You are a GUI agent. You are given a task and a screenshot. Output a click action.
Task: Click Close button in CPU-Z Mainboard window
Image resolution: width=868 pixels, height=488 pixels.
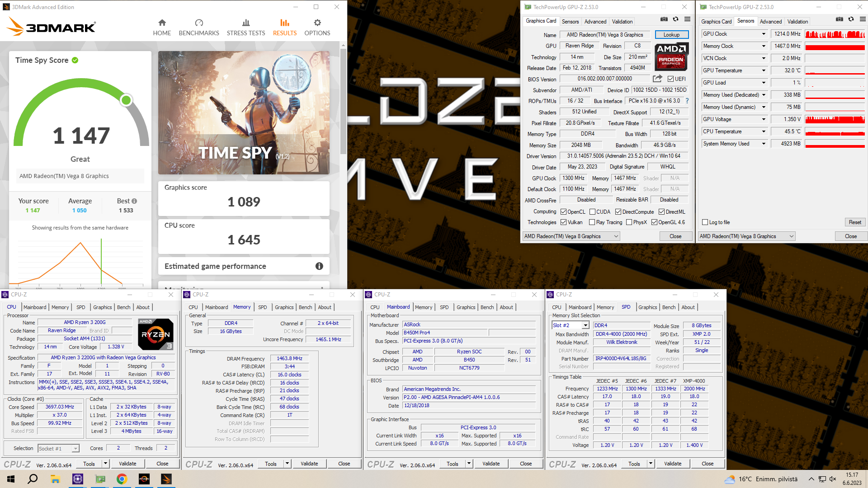click(x=526, y=464)
